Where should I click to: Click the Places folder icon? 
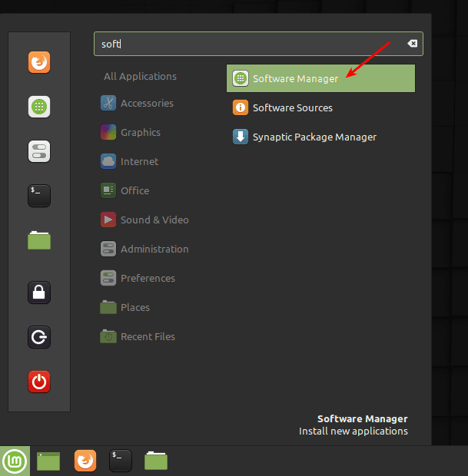108,307
